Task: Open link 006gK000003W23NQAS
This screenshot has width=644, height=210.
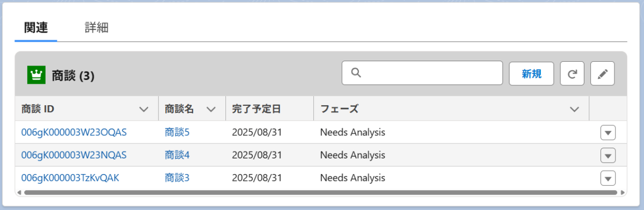Action: click(x=74, y=155)
